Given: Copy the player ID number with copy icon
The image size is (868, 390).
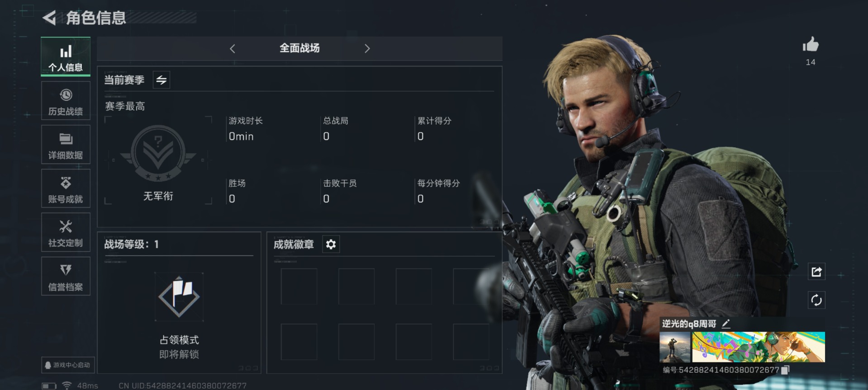Looking at the screenshot, I should [785, 370].
